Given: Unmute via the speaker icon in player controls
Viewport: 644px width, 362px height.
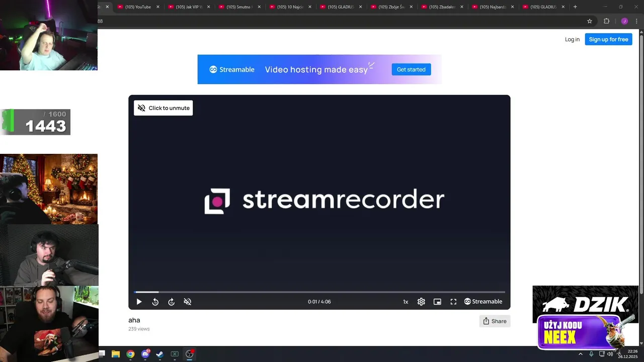Looking at the screenshot, I should [x=187, y=302].
